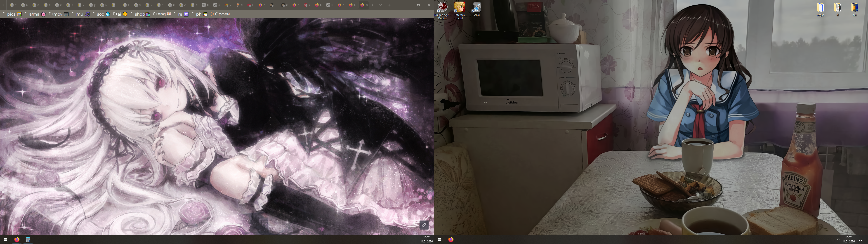Open the pics bookmarks folder
The width and height of the screenshot is (868, 244).
(12, 14)
